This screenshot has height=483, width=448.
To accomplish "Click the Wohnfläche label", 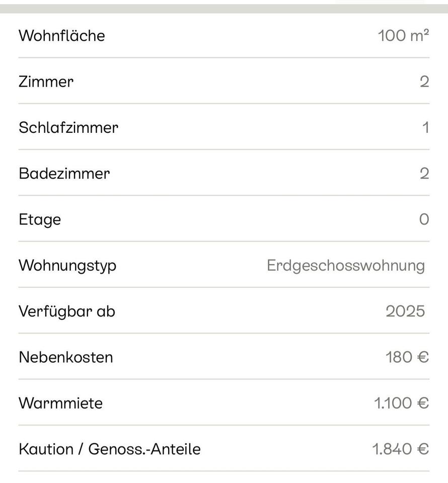I will (x=62, y=36).
